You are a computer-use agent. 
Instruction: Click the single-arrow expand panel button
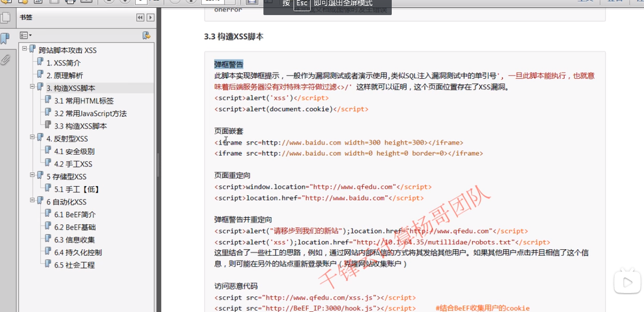150,17
